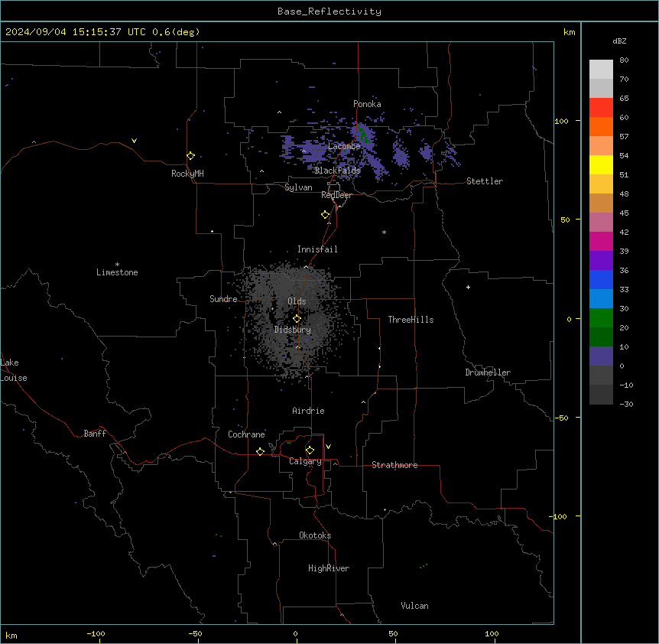
Task: Click the RockyMH label
Action: click(187, 174)
